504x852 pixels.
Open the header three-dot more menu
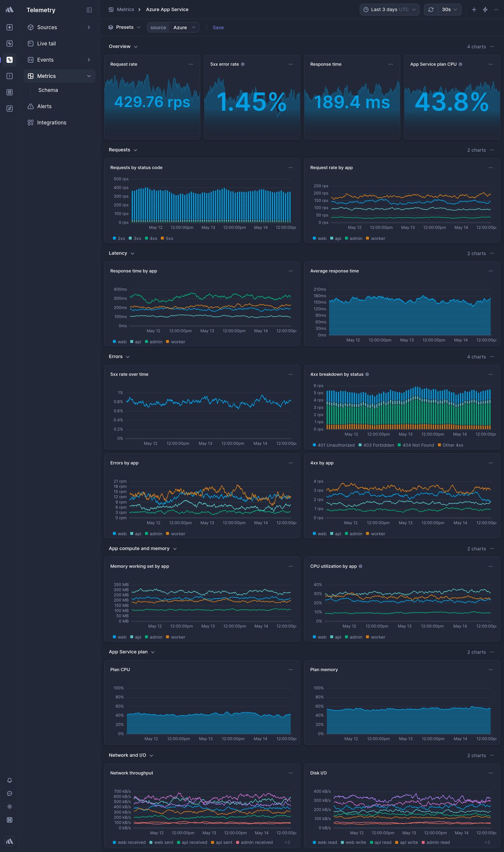pos(496,9)
